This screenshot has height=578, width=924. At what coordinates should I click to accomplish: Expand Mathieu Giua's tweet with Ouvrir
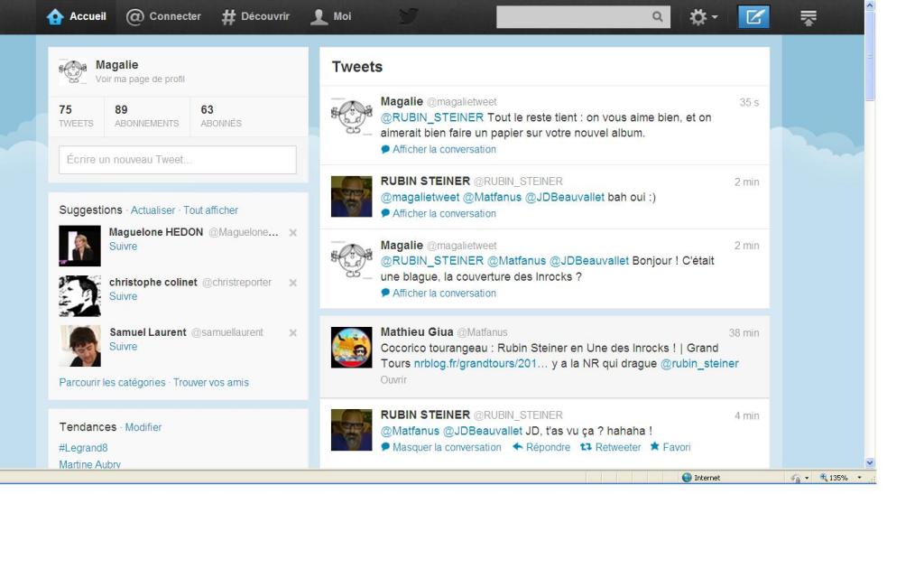coord(393,380)
